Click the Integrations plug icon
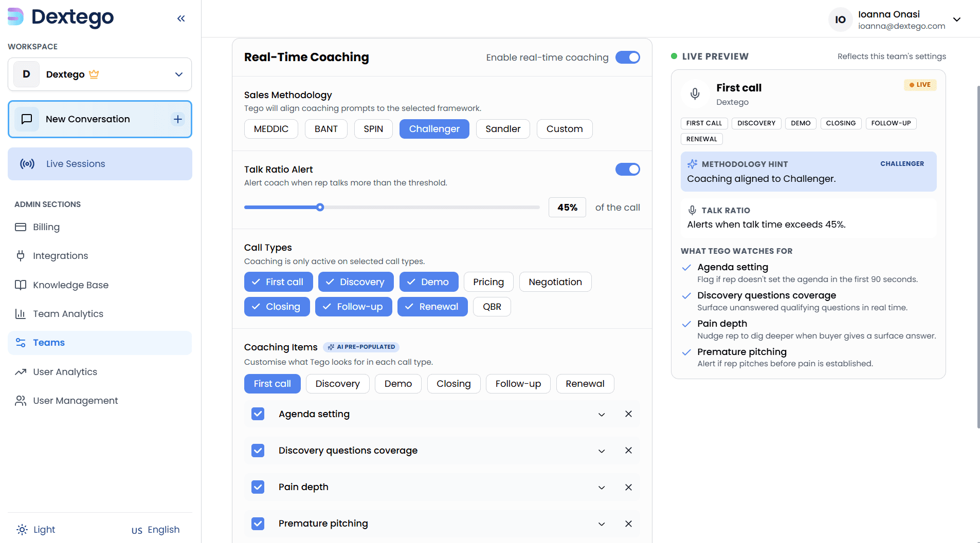This screenshot has height=543, width=980. pyautogui.click(x=21, y=256)
